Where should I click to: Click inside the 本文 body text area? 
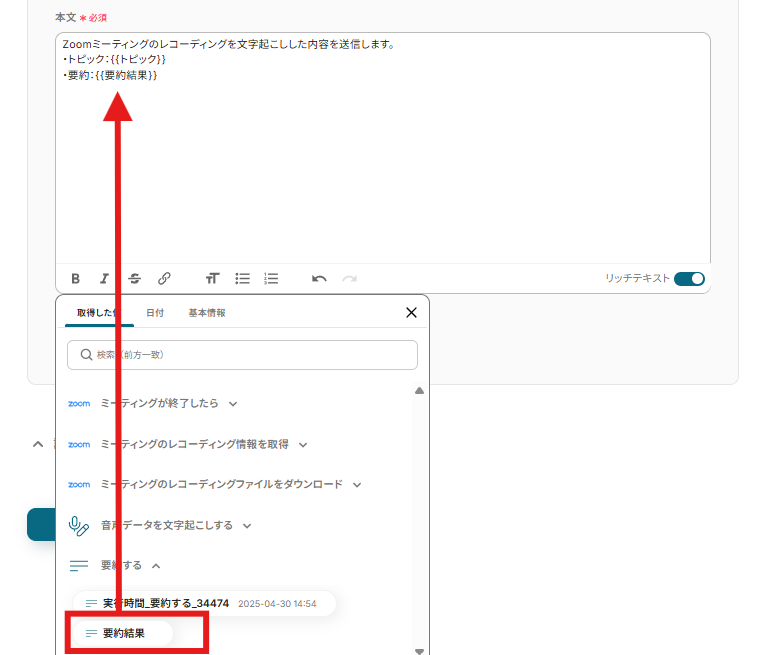pos(383,148)
